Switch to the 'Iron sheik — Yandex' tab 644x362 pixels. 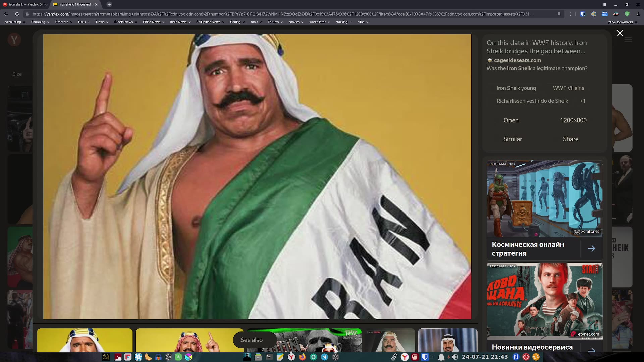[x=25, y=4]
